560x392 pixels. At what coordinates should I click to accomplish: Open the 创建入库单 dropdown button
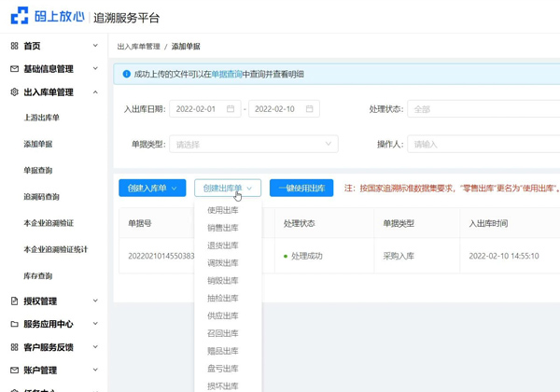tap(152, 189)
